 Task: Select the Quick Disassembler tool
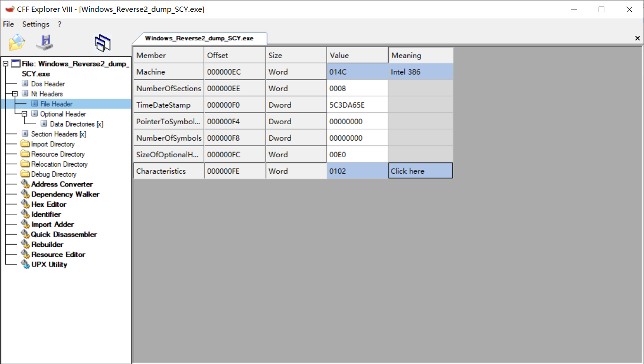[62, 234]
